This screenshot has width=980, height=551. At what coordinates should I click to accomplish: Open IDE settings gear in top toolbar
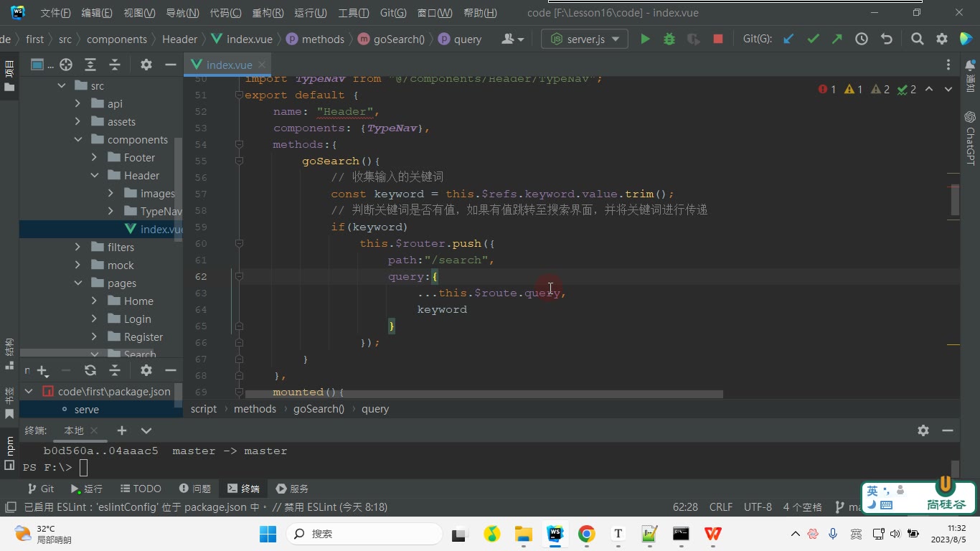(x=942, y=39)
